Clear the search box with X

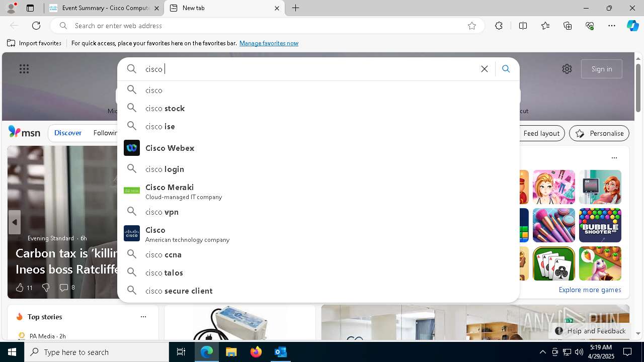[x=485, y=69]
